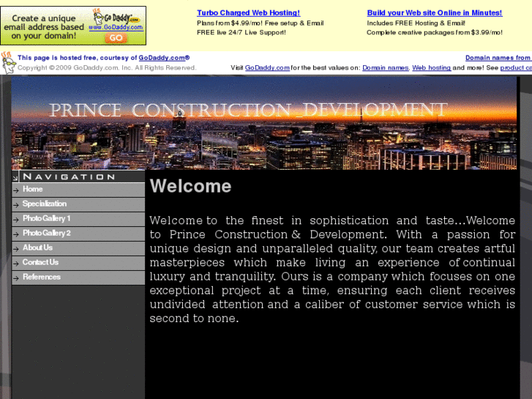The width and height of the screenshot is (532, 399).
Task: Open the Contact Us navigation item
Action: click(40, 263)
